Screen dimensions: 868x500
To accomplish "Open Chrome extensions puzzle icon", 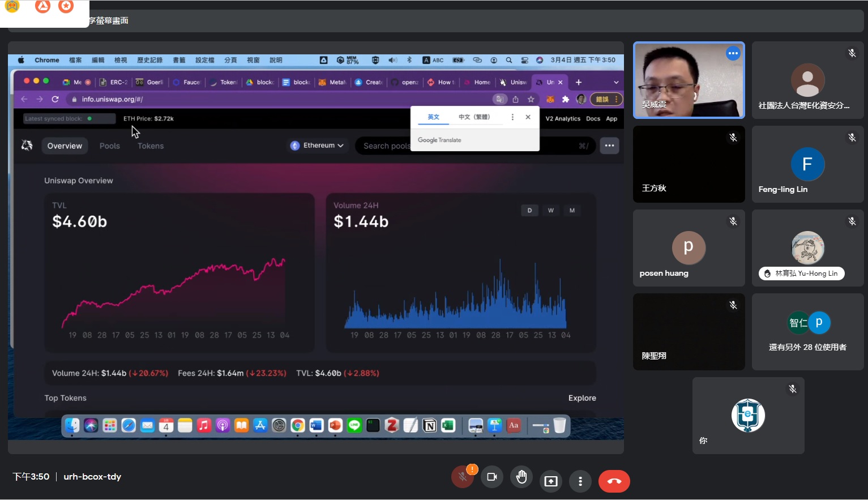I will click(565, 99).
